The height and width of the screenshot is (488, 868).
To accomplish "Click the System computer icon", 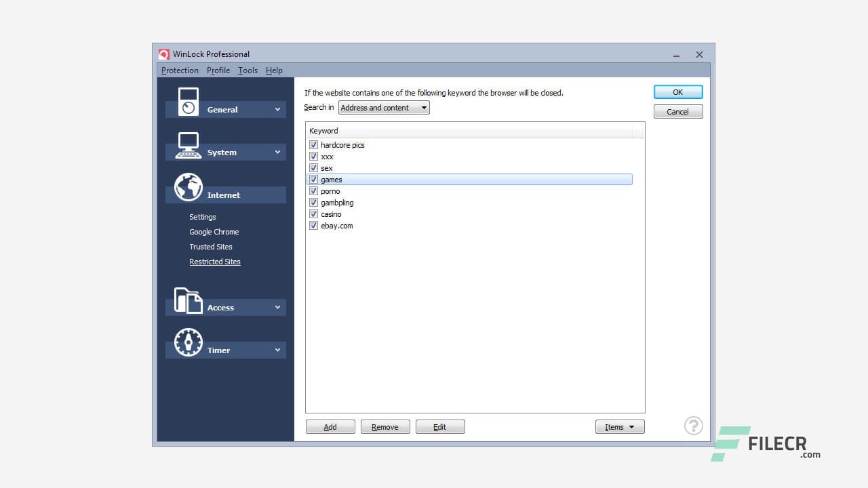I will point(189,145).
